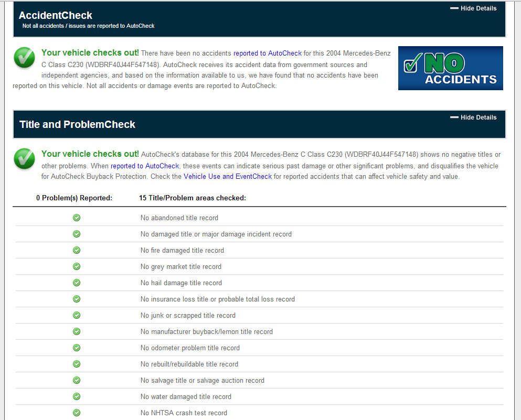
Task: Click 'No damaged title or major damage incident record'
Action: coord(216,234)
